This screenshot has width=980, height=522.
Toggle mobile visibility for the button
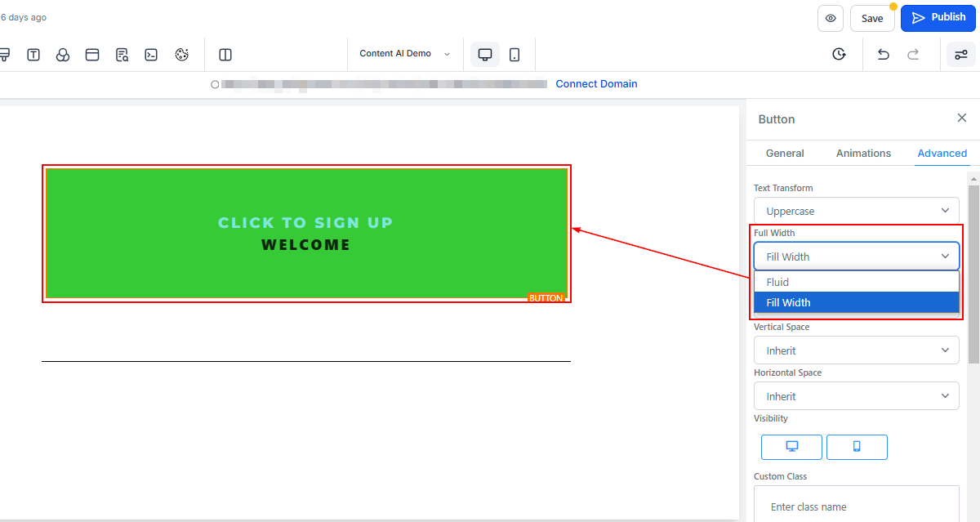[x=857, y=447]
